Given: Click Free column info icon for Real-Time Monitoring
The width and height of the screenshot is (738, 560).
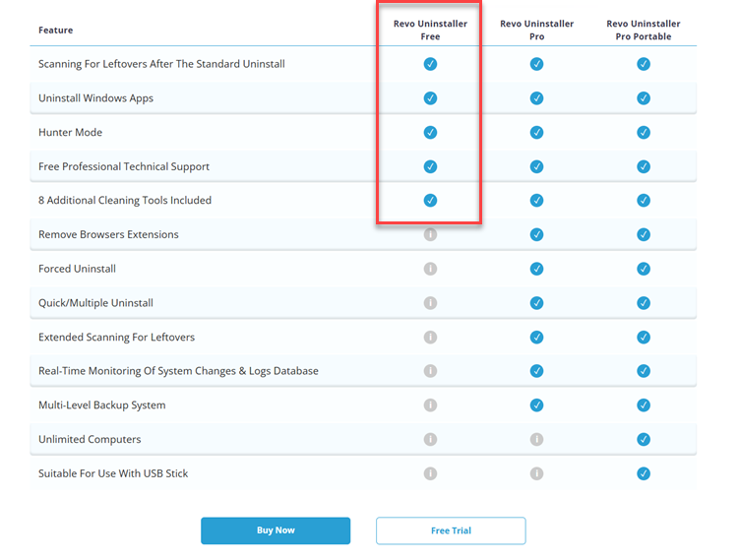Looking at the screenshot, I should [x=430, y=371].
